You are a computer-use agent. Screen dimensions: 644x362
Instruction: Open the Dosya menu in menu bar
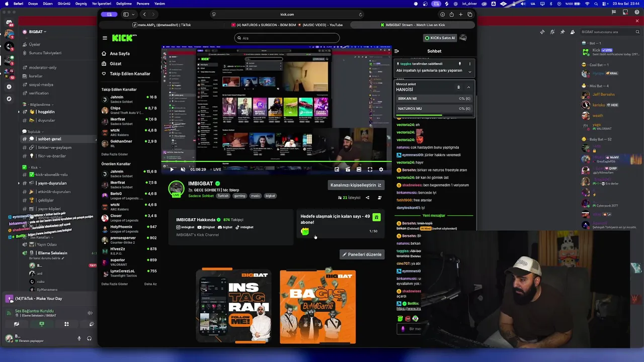(33, 4)
